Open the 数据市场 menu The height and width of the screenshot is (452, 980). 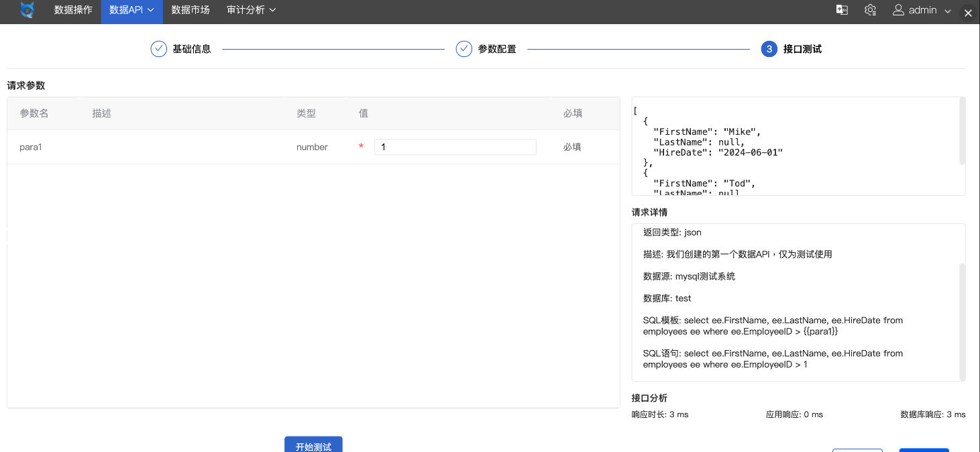coord(190,11)
